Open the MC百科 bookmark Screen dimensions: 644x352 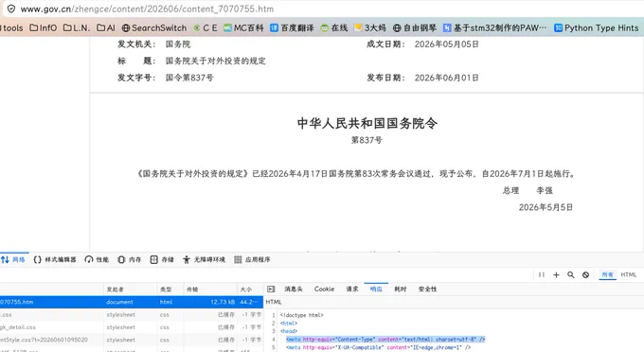(x=243, y=27)
